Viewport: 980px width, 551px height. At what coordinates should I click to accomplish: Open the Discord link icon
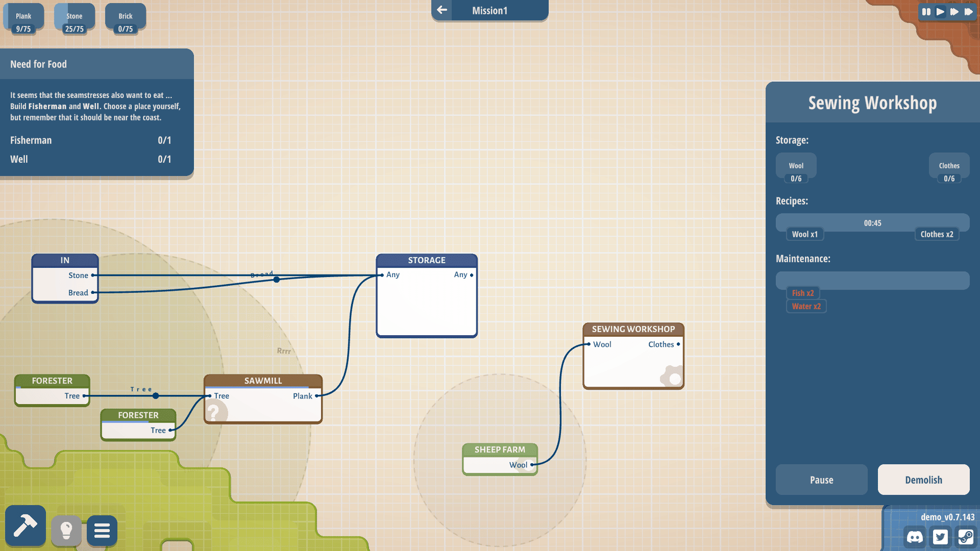915,537
